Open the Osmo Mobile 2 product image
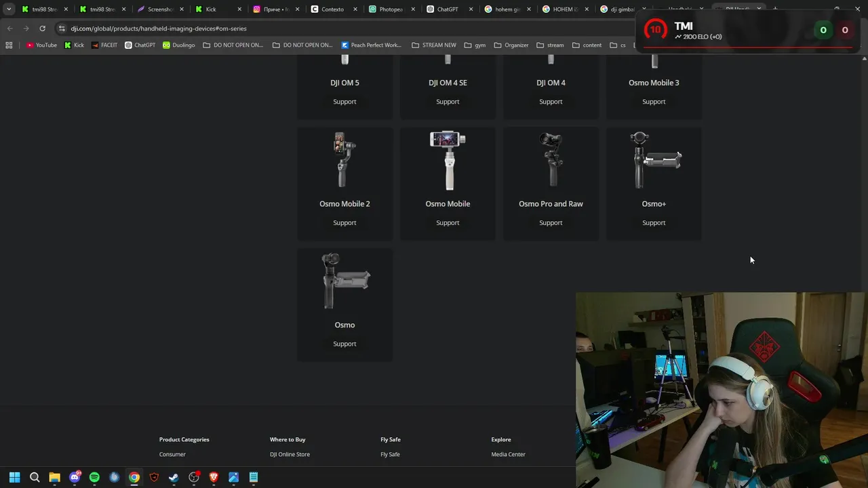 click(x=345, y=160)
